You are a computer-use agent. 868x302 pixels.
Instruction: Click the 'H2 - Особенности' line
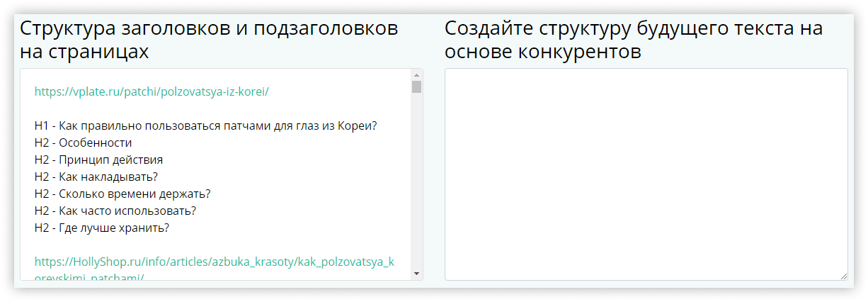83,142
